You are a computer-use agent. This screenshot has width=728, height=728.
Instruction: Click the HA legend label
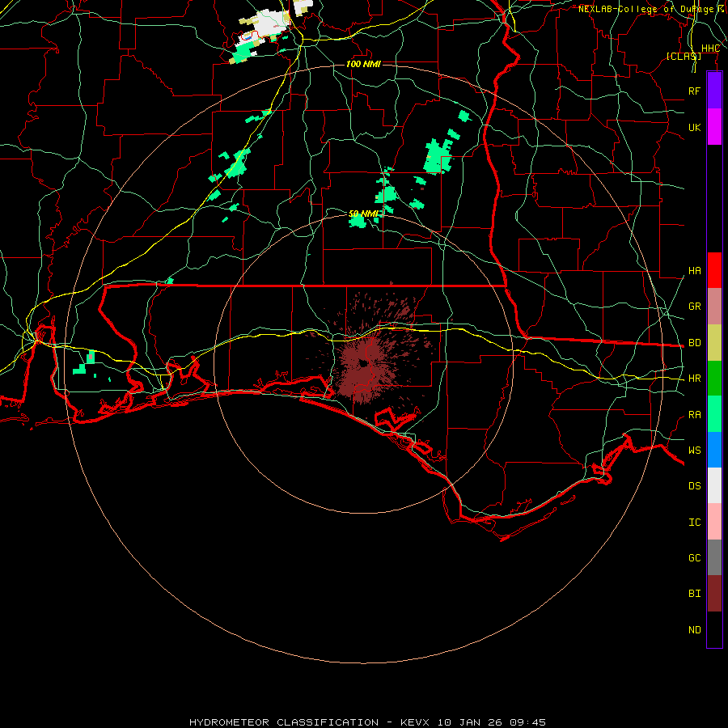pyautogui.click(x=694, y=271)
